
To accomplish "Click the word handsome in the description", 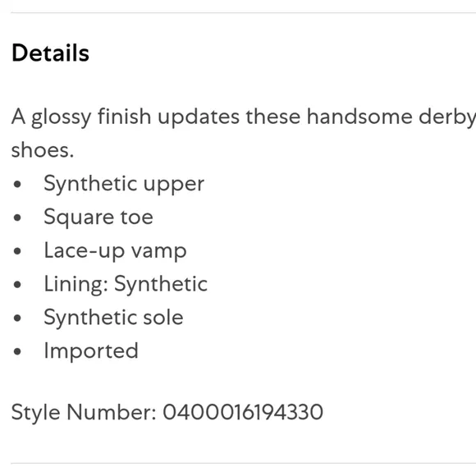I will coord(359,117).
